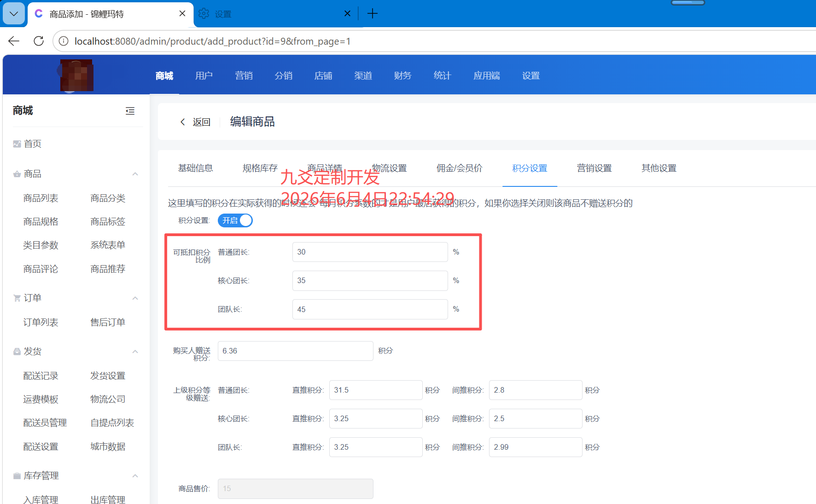This screenshot has height=504, width=816.
Task: Open 商品推荐 in sidebar
Action: [x=108, y=269]
